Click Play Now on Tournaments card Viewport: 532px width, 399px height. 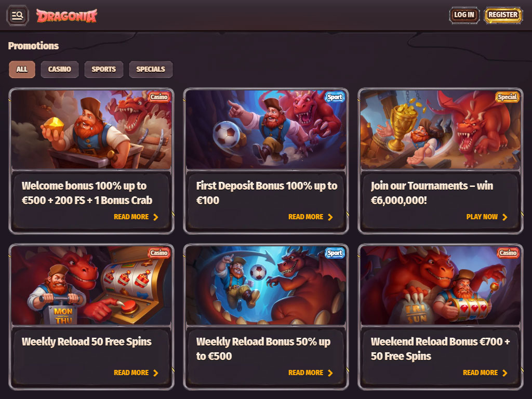coord(487,217)
